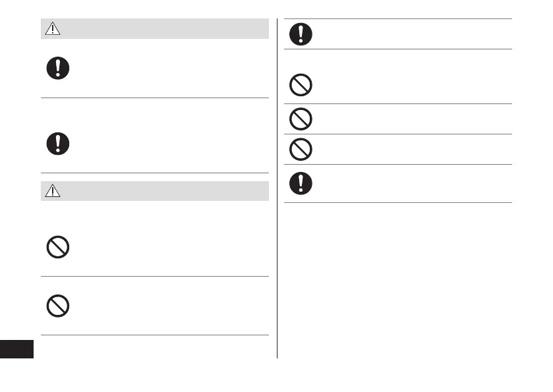The height and width of the screenshot is (392, 553).
Task: Click the lowest prohibition icon in left column
Action: (x=58, y=305)
